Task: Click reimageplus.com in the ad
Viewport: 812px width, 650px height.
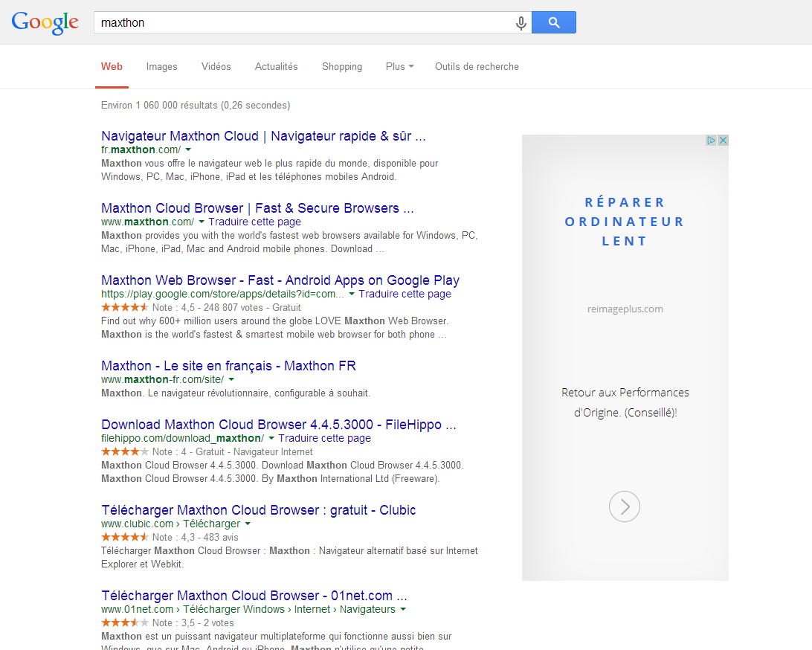Action: point(625,309)
